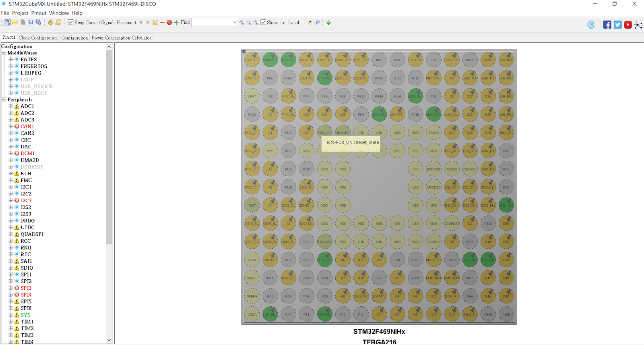Screen dimensions: 644x345
Task: Select the LTDC peripheral entry
Action: point(27,228)
